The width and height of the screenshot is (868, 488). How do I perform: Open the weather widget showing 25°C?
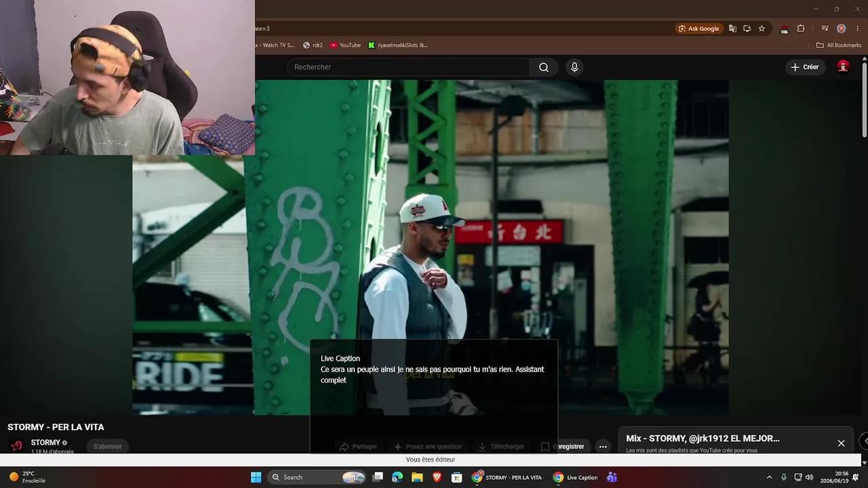[x=27, y=477]
